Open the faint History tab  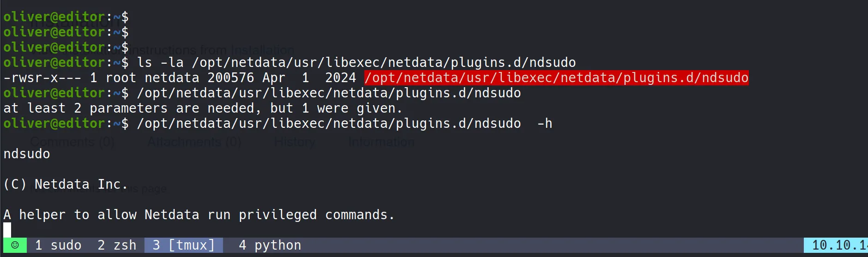(x=295, y=142)
